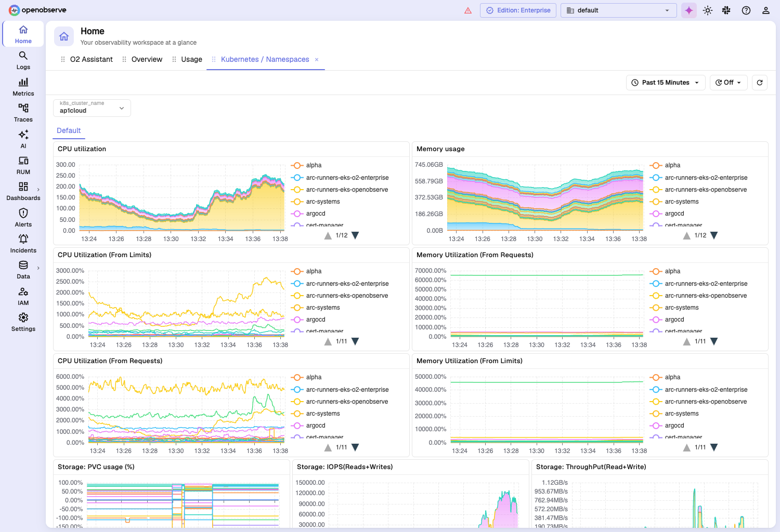Switch to Usage tab
Screen dimensions: 780x532
[x=191, y=60]
